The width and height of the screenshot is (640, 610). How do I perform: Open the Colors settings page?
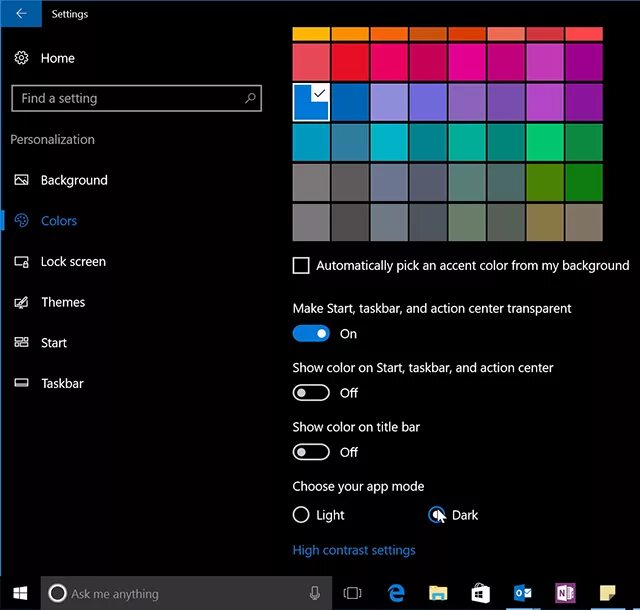[x=59, y=221]
